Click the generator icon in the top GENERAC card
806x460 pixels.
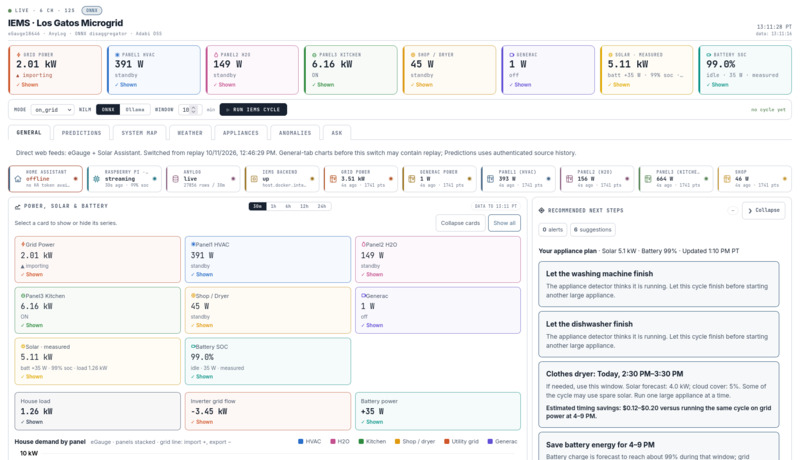tap(511, 54)
